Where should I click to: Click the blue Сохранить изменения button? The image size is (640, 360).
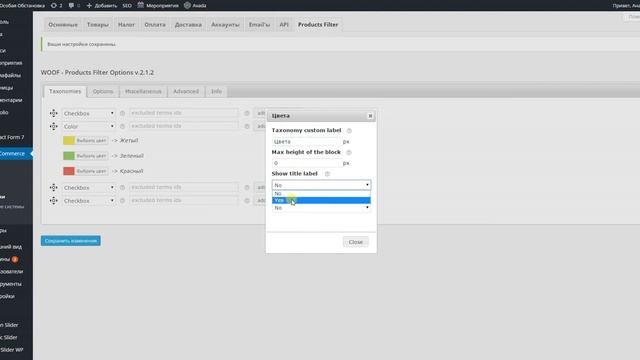click(71, 241)
